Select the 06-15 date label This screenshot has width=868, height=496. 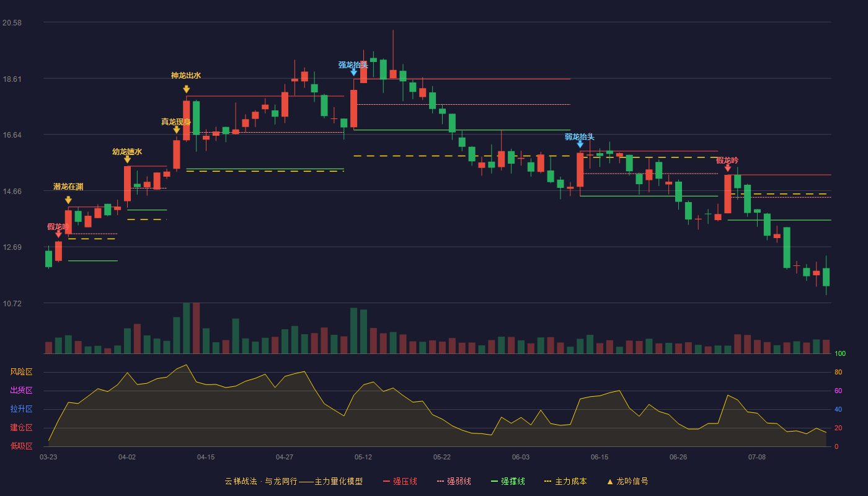point(600,457)
